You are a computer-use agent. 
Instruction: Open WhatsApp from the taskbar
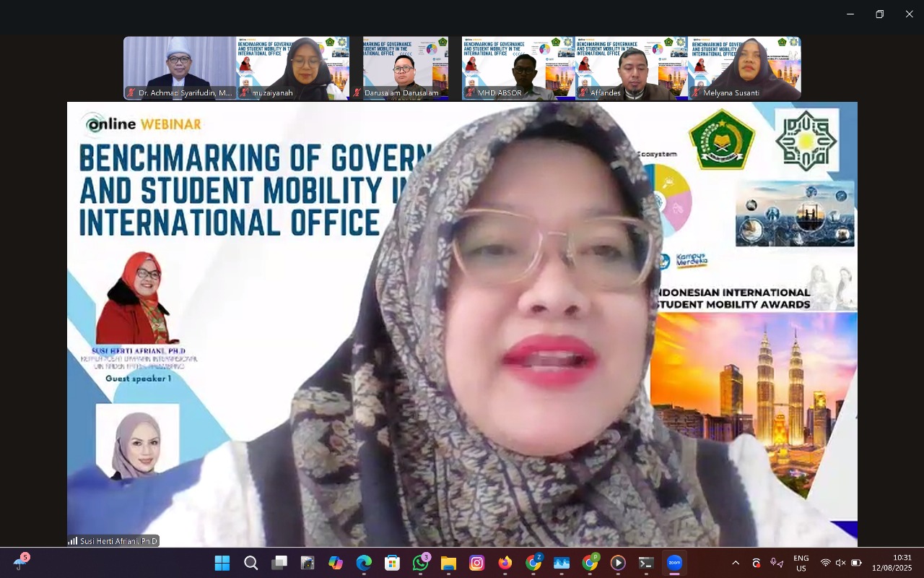tap(420, 563)
